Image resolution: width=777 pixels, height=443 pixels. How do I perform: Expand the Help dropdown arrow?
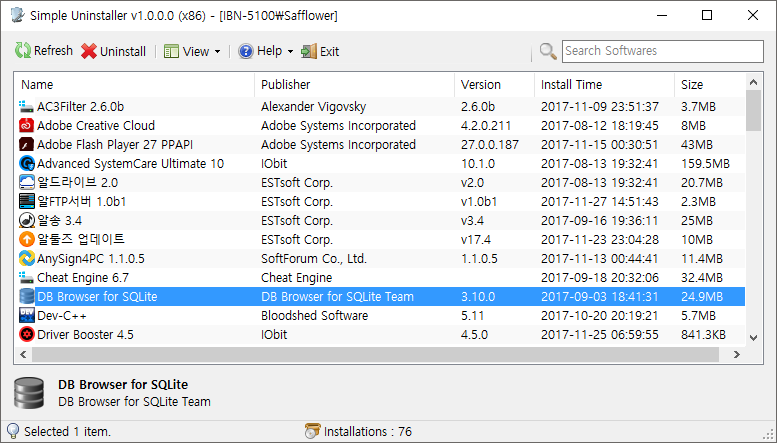[290, 52]
